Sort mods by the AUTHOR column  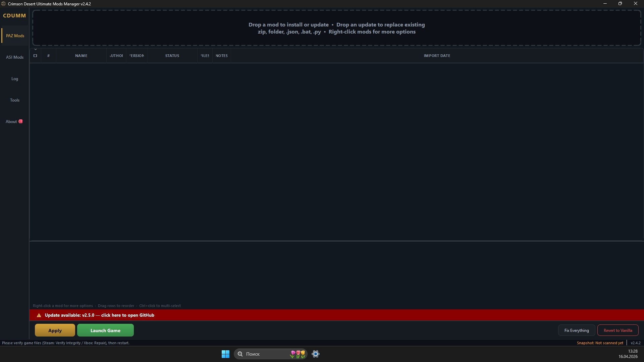pos(116,56)
